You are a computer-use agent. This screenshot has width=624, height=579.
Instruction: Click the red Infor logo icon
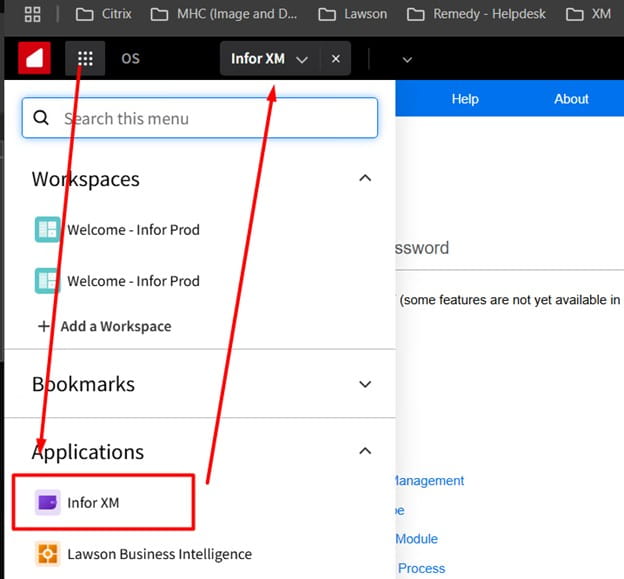(34, 59)
